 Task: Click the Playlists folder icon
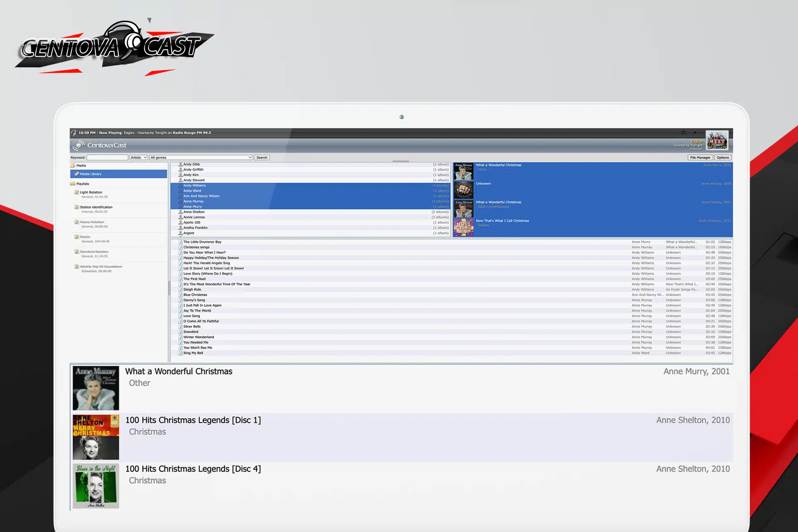[73, 184]
